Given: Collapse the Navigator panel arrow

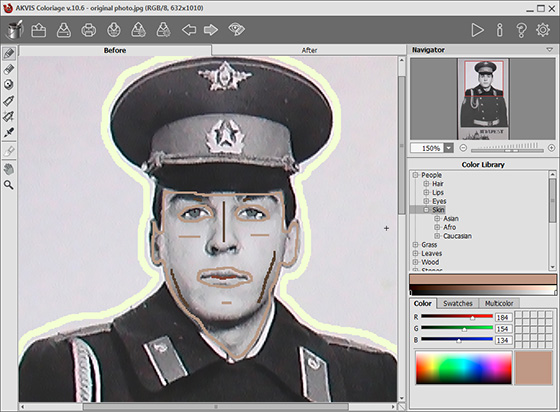Looking at the screenshot, I should coord(550,50).
